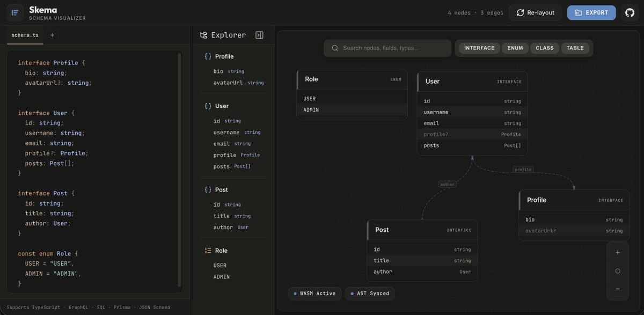Click the author edge label

point(447,184)
